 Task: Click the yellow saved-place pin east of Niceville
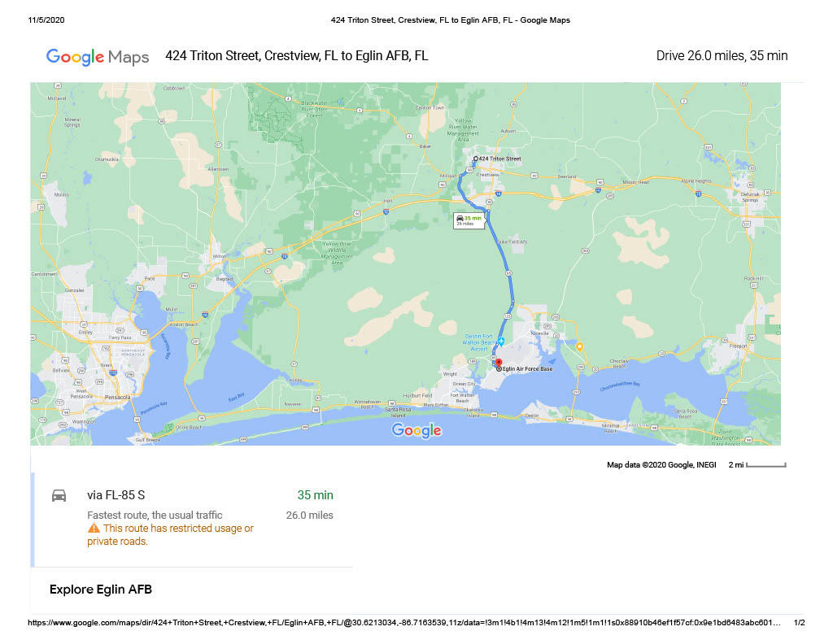click(x=579, y=347)
